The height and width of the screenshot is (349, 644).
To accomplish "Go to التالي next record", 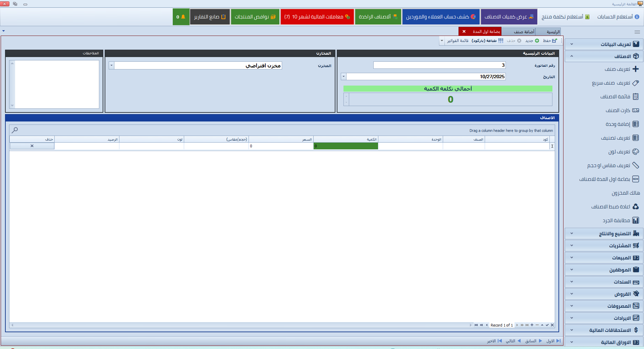I will [x=514, y=341].
